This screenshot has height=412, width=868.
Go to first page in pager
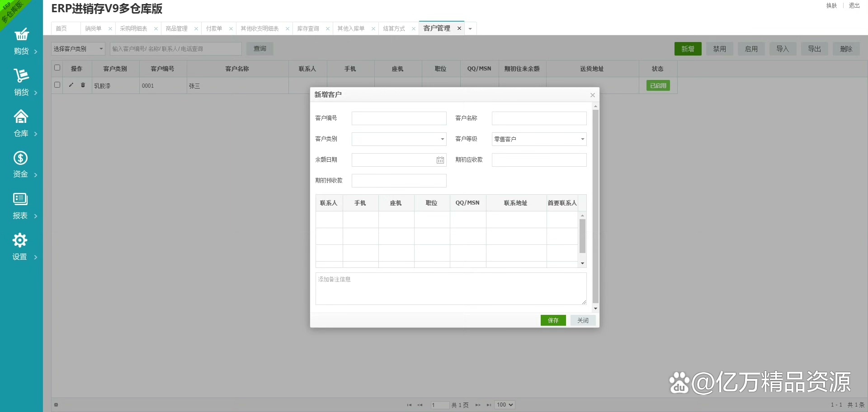pos(409,405)
